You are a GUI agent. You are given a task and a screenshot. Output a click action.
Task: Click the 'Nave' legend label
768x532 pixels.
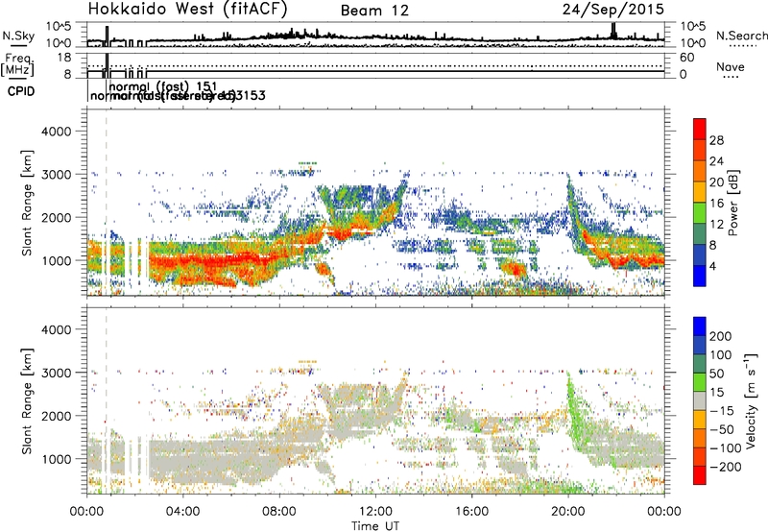click(731, 66)
